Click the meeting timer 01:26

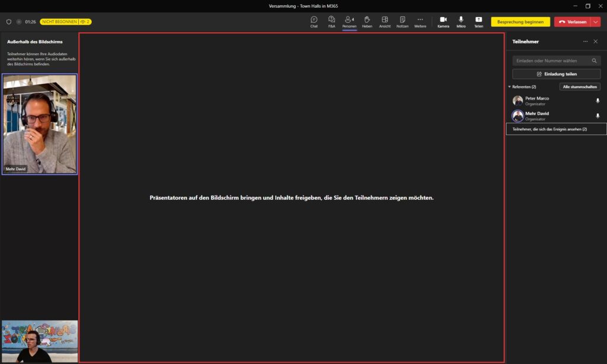(31, 22)
